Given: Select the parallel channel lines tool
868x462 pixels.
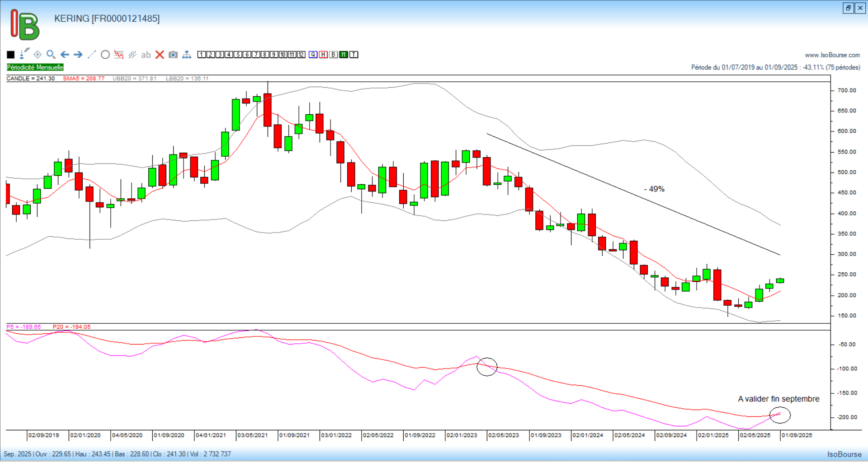Looking at the screenshot, I should 132,55.
